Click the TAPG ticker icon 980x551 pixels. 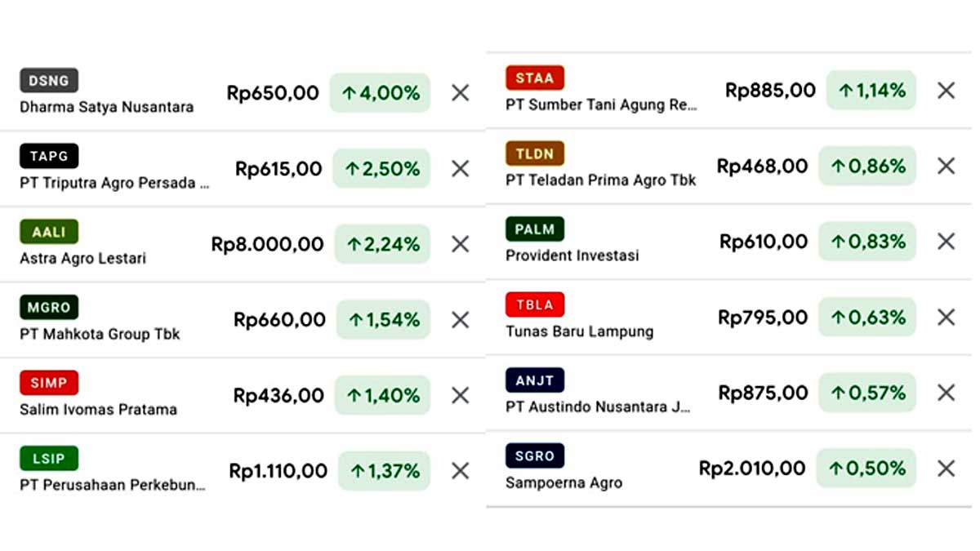48,155
